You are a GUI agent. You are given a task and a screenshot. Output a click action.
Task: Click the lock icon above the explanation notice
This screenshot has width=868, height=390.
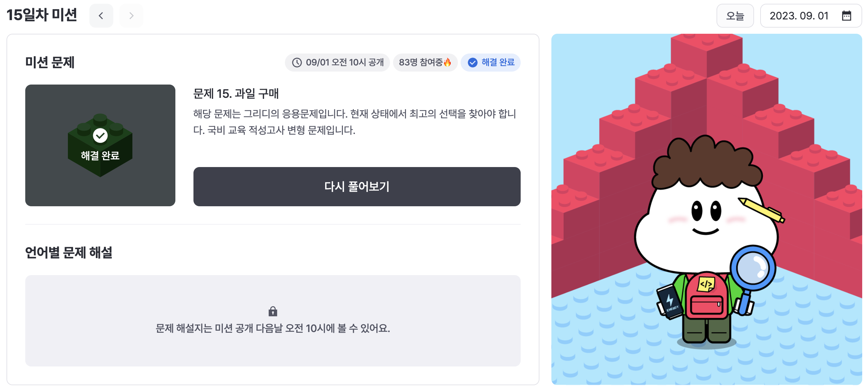(273, 311)
